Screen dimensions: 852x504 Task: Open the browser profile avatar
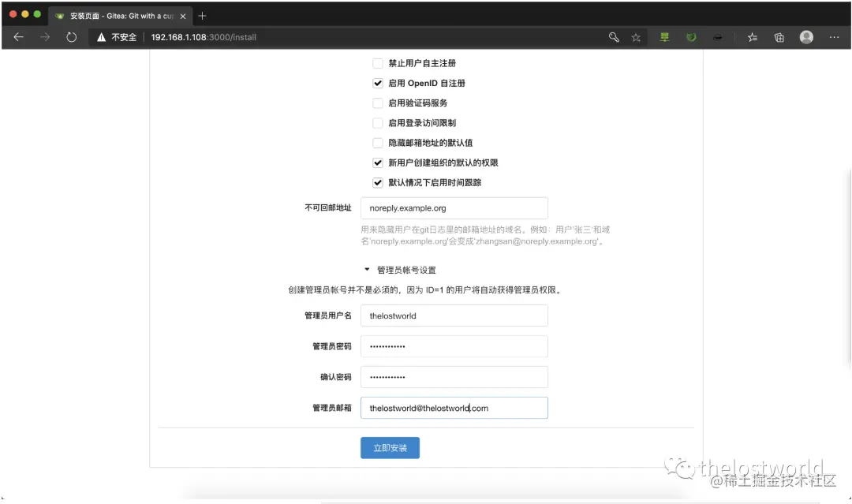click(x=805, y=36)
